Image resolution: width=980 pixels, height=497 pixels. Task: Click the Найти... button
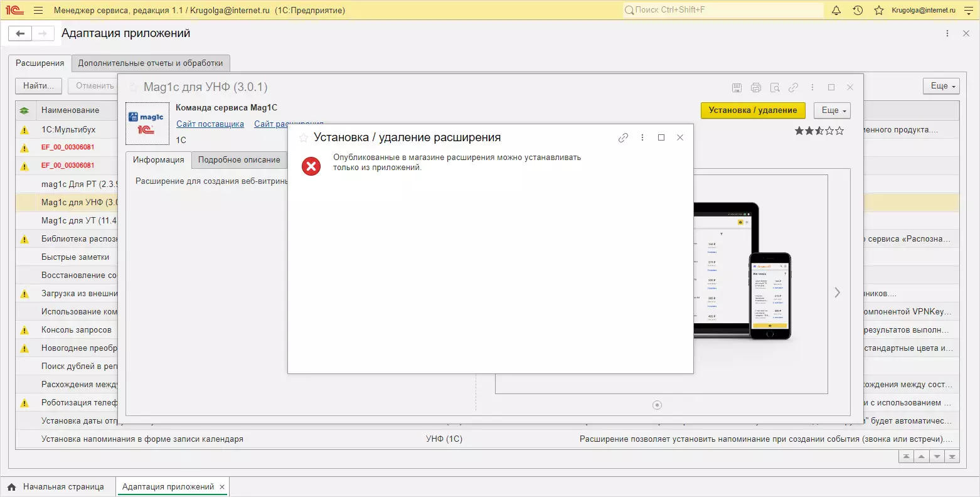tap(38, 86)
